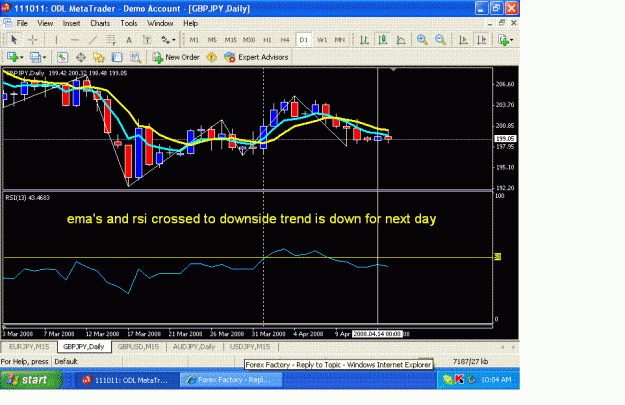Image resolution: width=625 pixels, height=405 pixels.
Task: Open MetaEditor yellow diamond icon
Action: click(211, 57)
